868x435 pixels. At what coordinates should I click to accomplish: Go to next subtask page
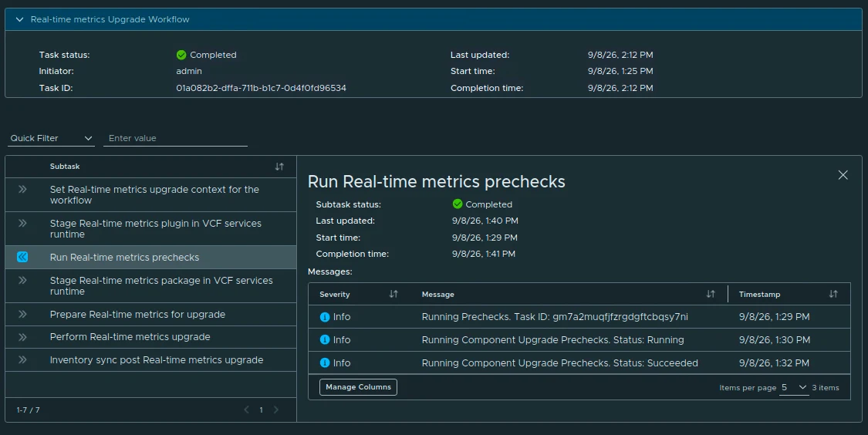(276, 410)
